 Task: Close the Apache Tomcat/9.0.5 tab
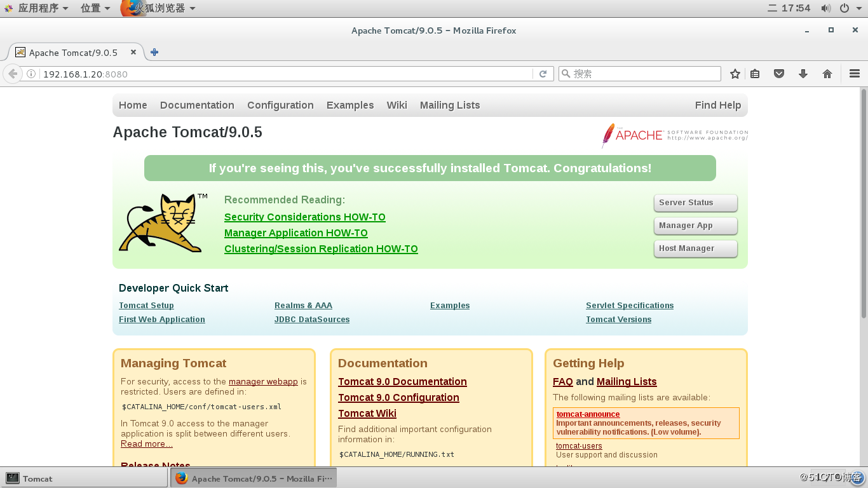[133, 52]
